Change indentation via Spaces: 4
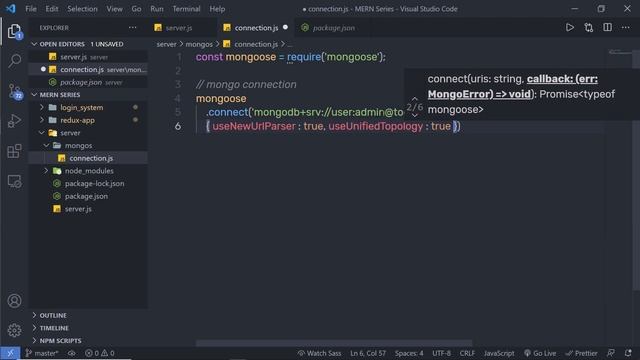Viewport: 640px width, 360px height. coord(409,353)
